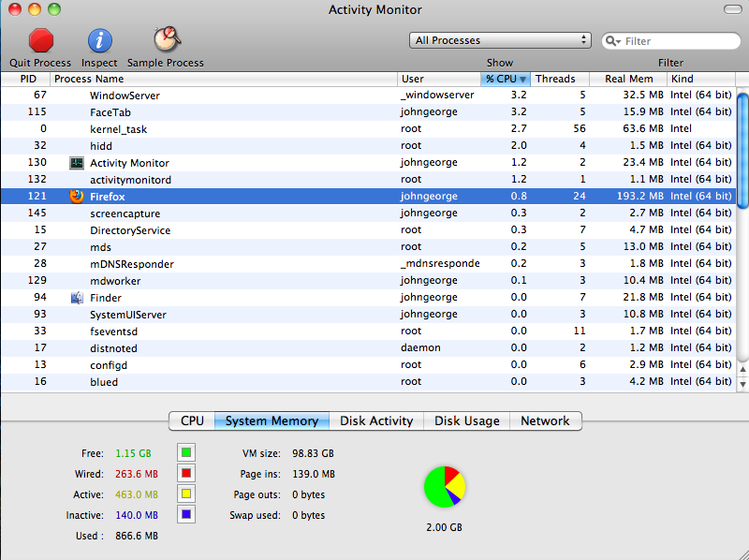Select the hidd process row
Image resolution: width=749 pixels, height=560 pixels.
tap(368, 146)
